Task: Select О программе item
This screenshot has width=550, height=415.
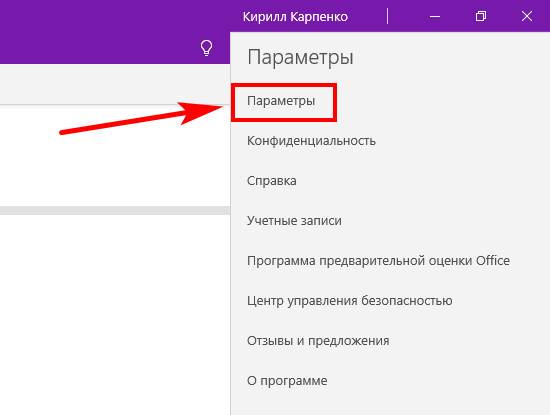Action: tap(287, 381)
